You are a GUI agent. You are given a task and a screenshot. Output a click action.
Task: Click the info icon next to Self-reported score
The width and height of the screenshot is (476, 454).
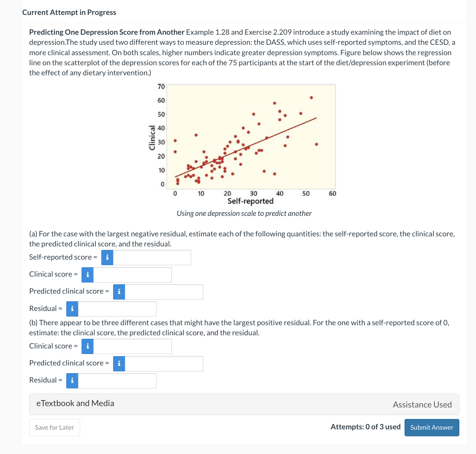(x=107, y=258)
